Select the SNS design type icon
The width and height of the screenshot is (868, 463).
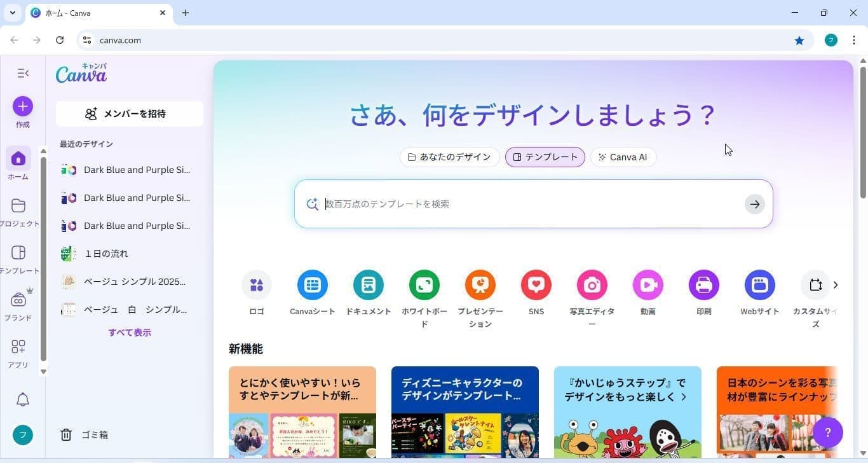[x=536, y=285]
